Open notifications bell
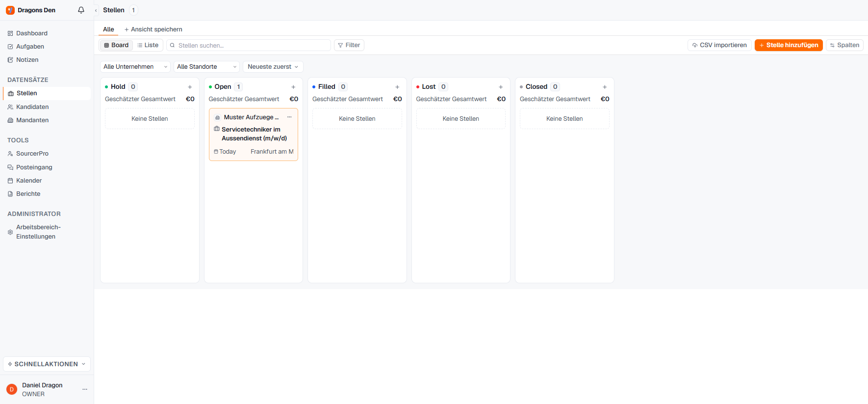868x404 pixels. click(x=81, y=10)
